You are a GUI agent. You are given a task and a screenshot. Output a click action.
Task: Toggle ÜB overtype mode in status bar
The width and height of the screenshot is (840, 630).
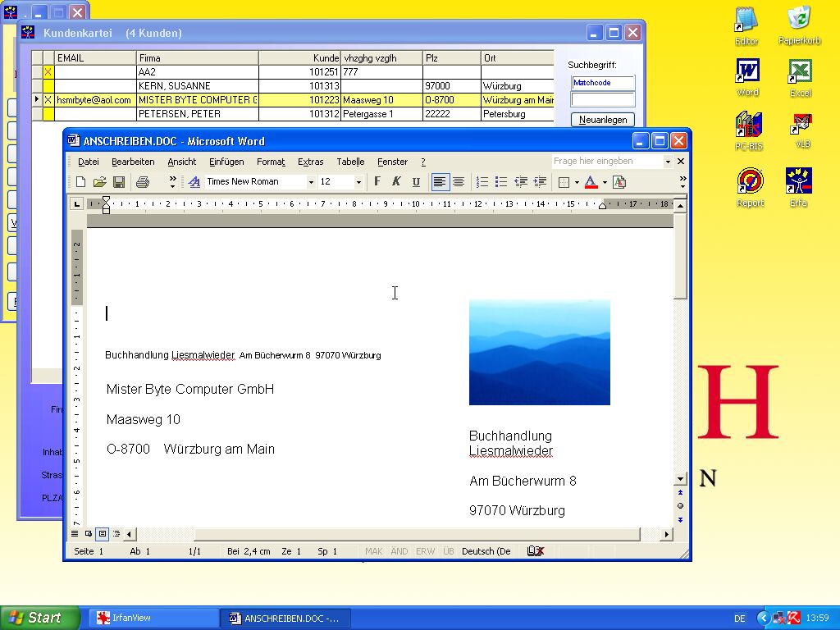449,551
